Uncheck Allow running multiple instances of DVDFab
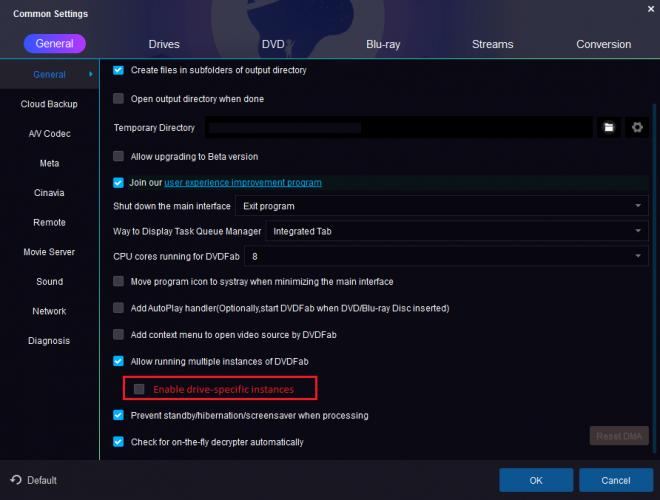The width and height of the screenshot is (660, 500). coord(118,361)
